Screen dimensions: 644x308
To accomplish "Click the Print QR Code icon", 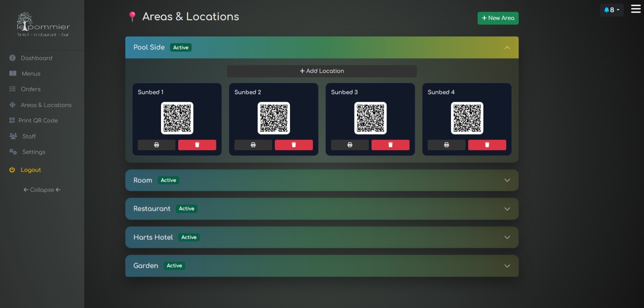I will [x=12, y=120].
